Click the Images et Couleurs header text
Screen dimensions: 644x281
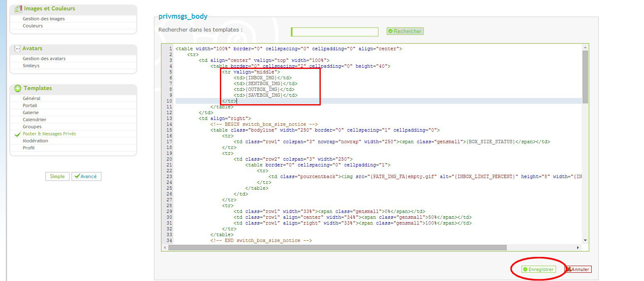[x=49, y=8]
